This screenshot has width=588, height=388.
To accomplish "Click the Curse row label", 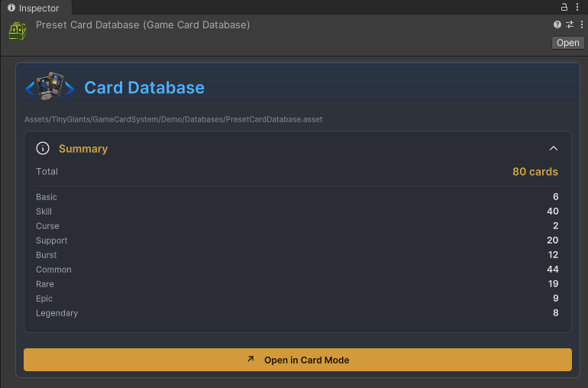I will point(47,226).
